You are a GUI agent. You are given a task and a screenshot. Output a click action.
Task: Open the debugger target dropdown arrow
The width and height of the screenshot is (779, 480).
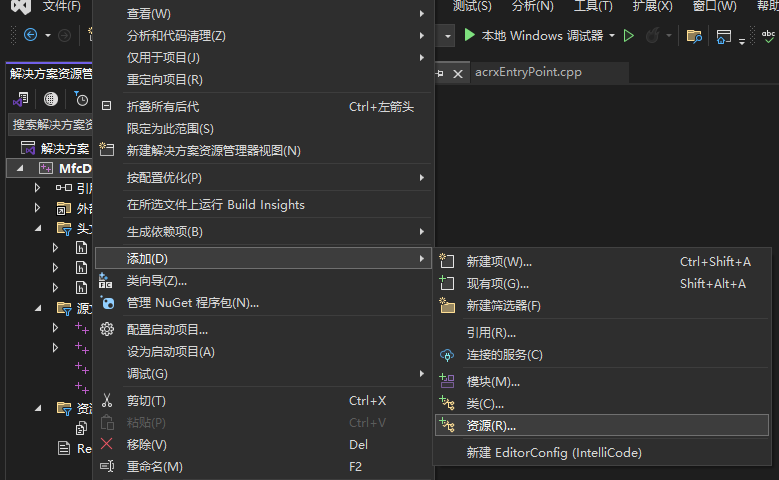point(612,36)
